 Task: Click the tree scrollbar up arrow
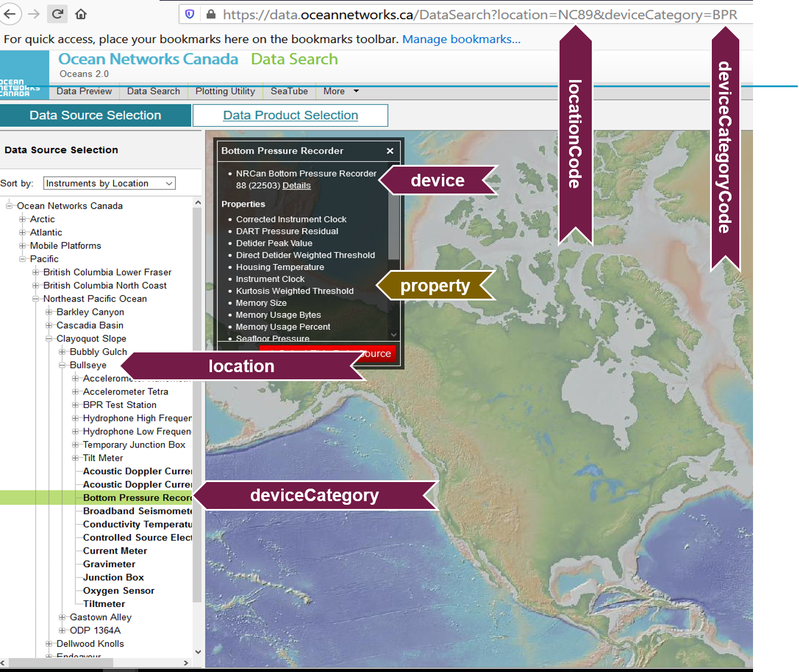coord(198,203)
